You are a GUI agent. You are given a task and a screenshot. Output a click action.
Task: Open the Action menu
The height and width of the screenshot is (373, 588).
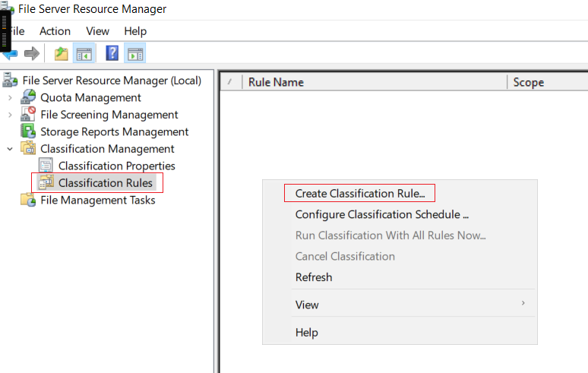click(55, 31)
